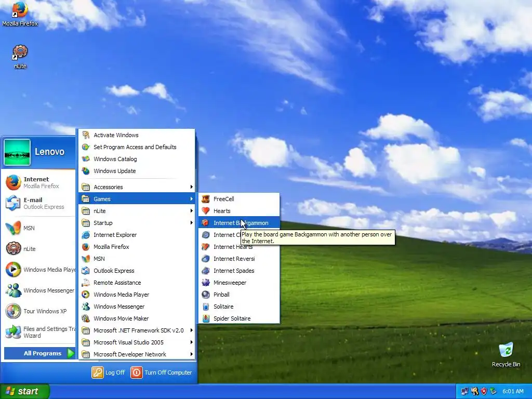Click the Tour Windows XP icon

point(13,311)
